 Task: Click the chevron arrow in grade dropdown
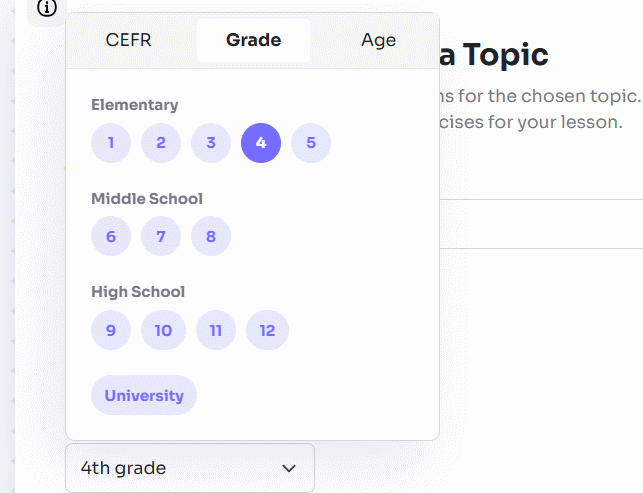point(289,468)
